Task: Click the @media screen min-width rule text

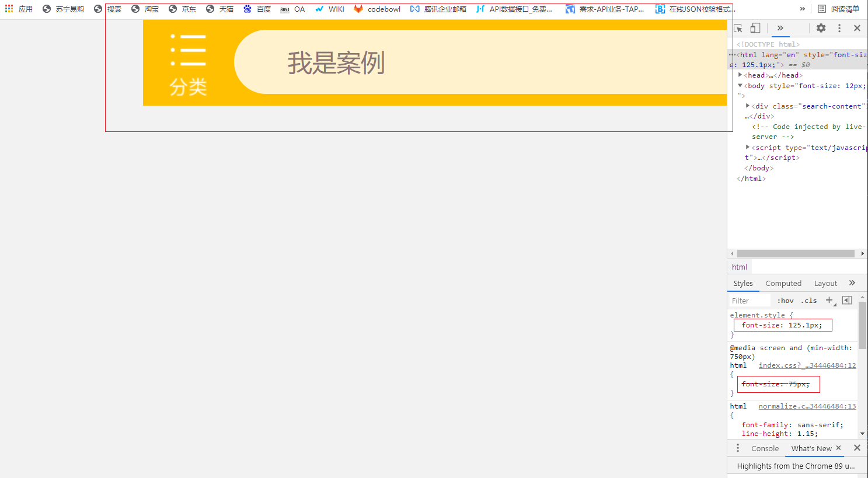Action: point(791,352)
